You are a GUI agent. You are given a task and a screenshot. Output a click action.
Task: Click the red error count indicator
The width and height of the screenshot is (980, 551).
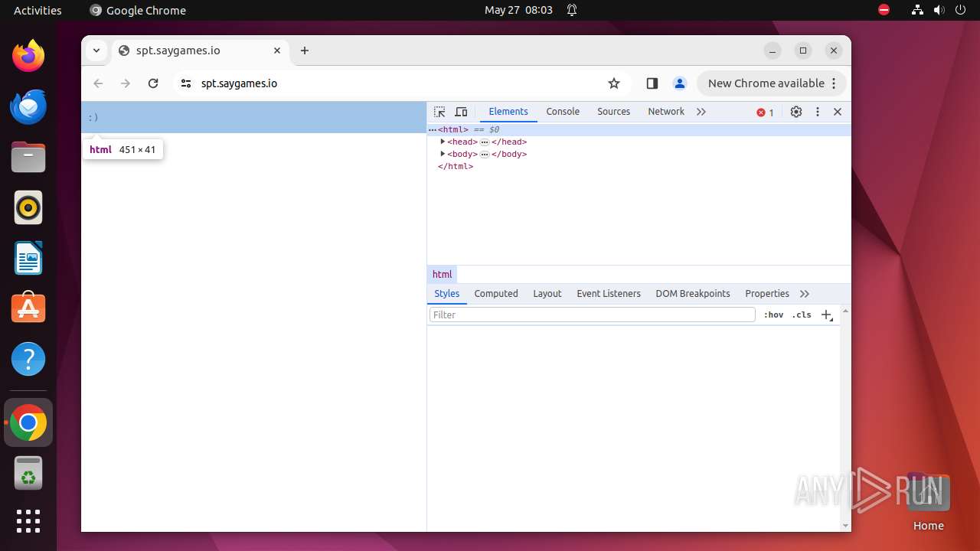765,112
